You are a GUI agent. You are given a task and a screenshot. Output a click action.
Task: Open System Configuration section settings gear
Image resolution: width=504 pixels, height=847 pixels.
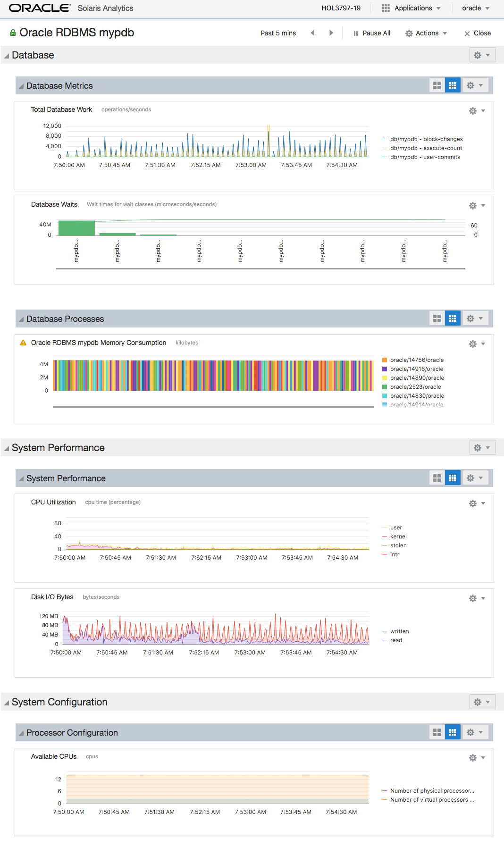click(478, 702)
